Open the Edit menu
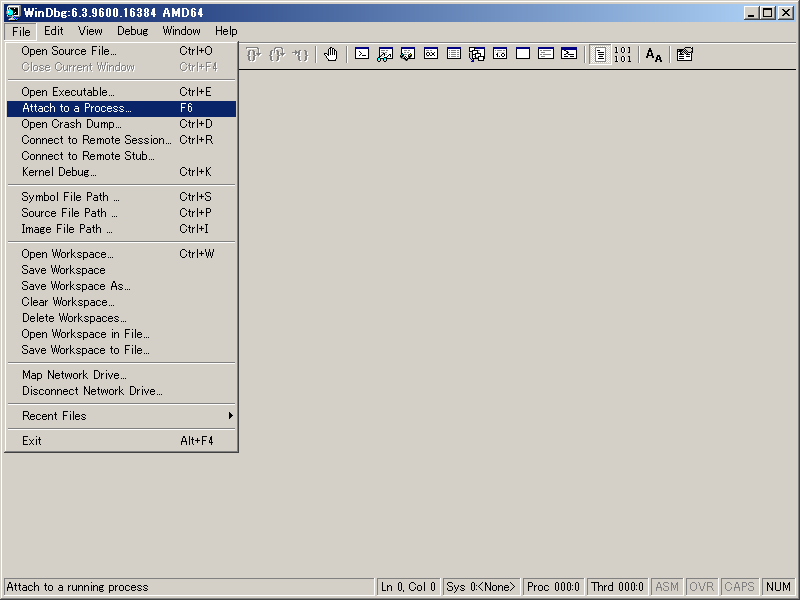Screen dimensions: 800x600 click(x=54, y=31)
